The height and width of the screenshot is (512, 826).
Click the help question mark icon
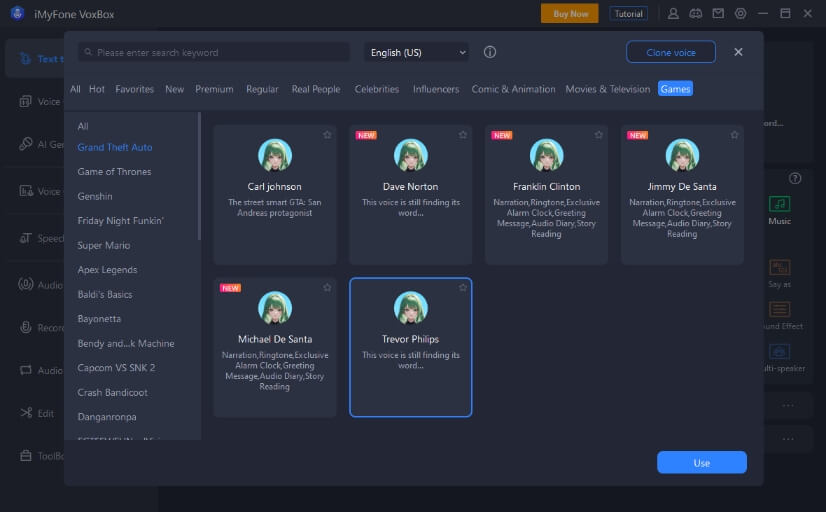click(795, 179)
